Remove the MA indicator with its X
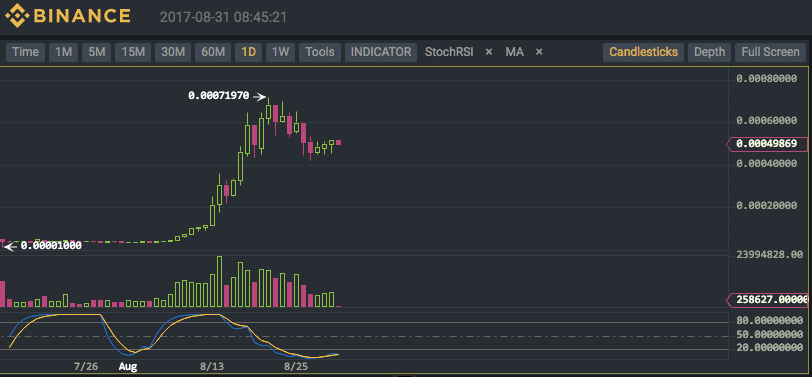 tap(539, 52)
